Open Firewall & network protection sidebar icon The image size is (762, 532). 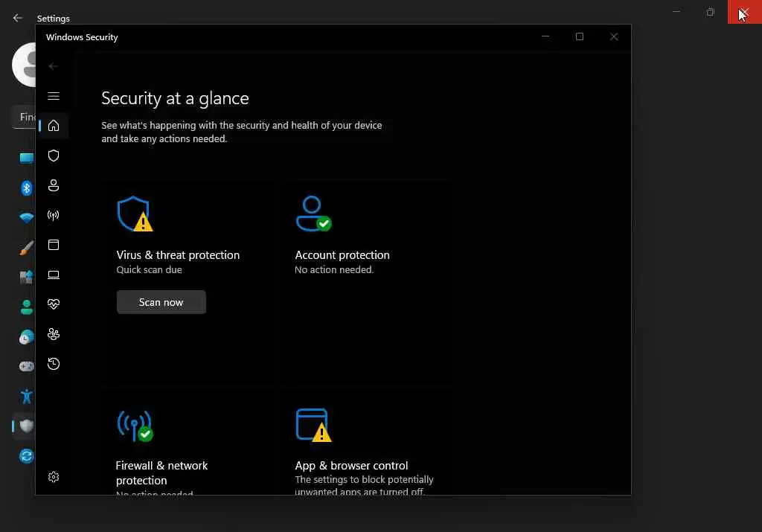(54, 215)
